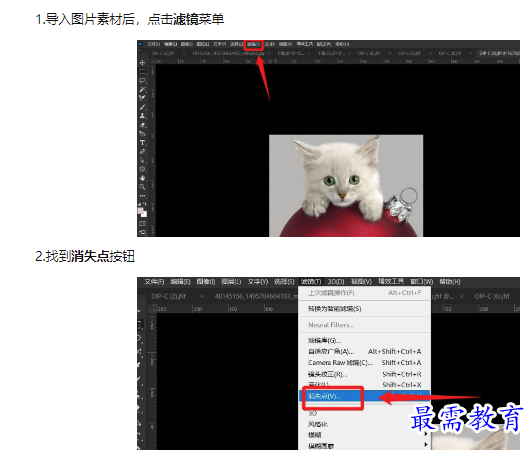The height and width of the screenshot is (450, 532).
Task: Click step heading 2.找到消失点按钮
Action: [x=85, y=256]
